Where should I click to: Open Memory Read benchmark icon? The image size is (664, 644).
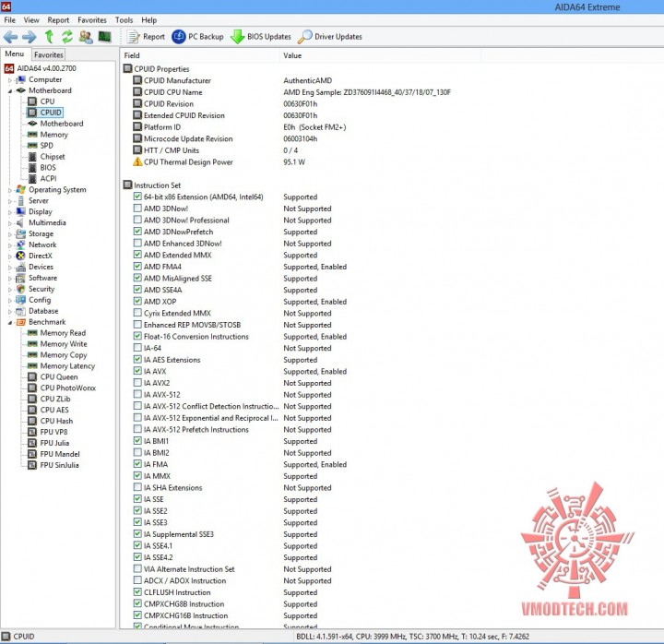[32, 332]
